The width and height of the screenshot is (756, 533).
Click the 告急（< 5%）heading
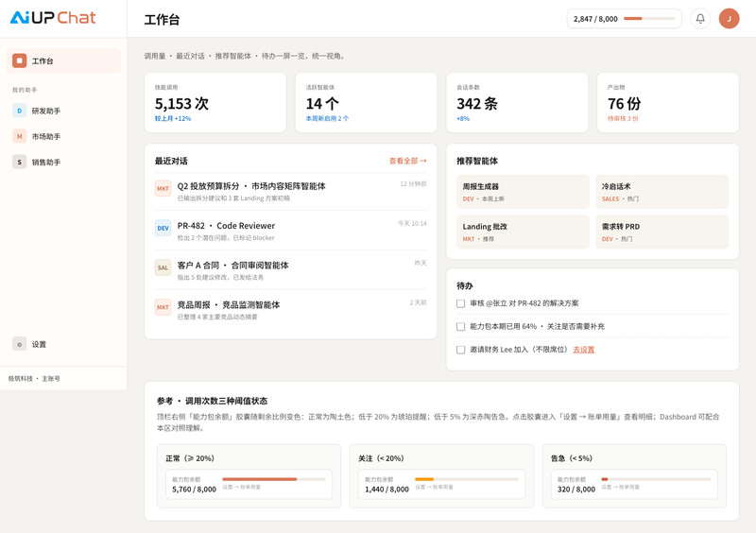click(x=572, y=458)
